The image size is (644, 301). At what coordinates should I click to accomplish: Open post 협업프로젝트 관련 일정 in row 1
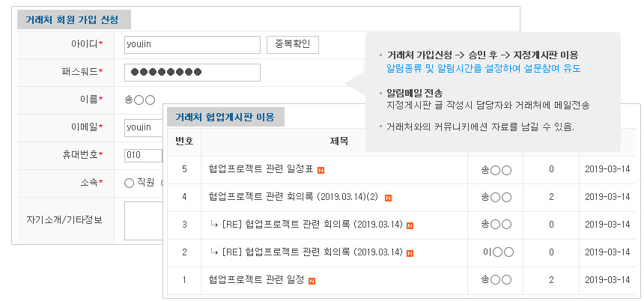[256, 280]
